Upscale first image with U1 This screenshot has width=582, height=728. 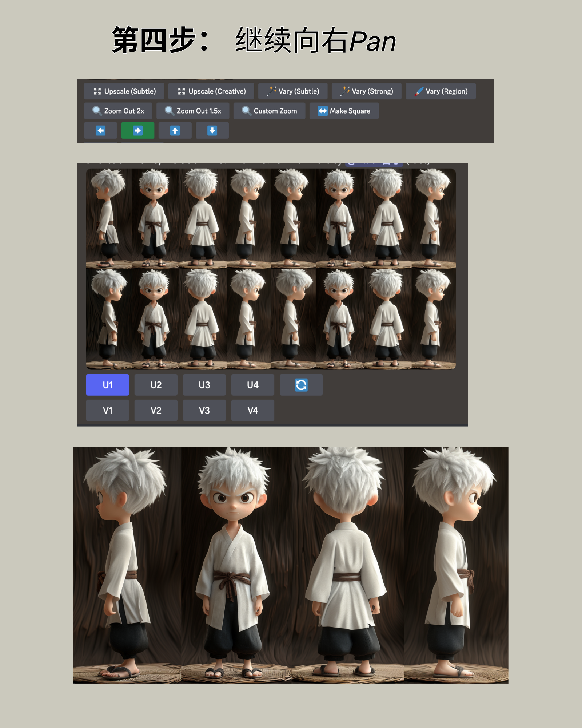point(108,385)
